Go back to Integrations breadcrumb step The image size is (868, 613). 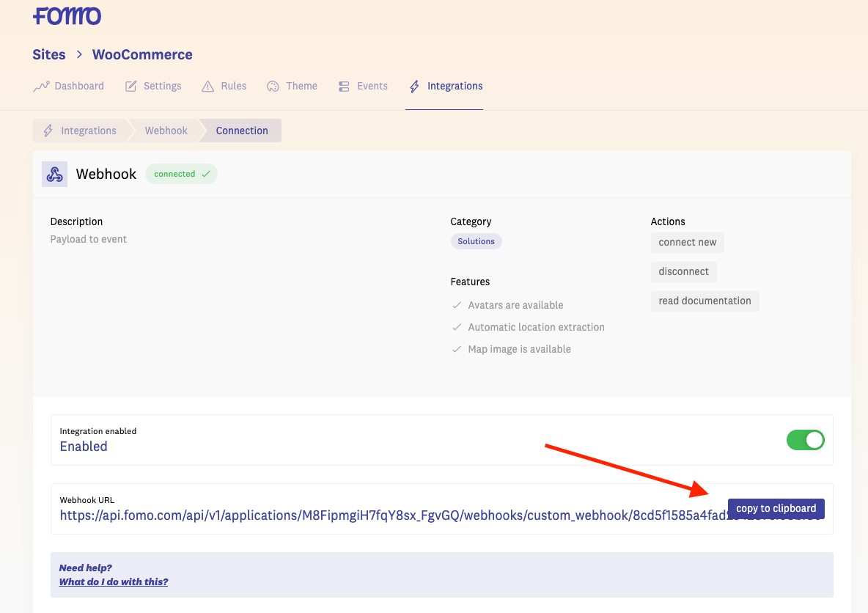[x=80, y=131]
